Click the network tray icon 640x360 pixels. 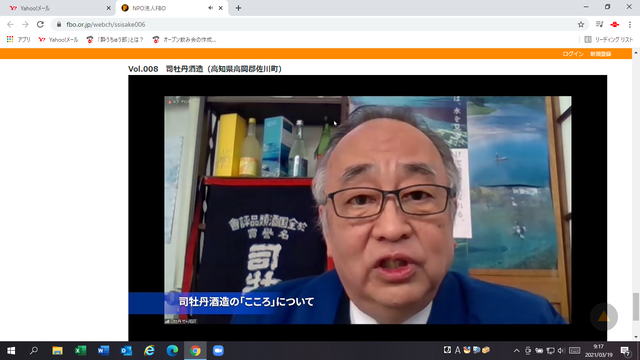tap(550, 351)
